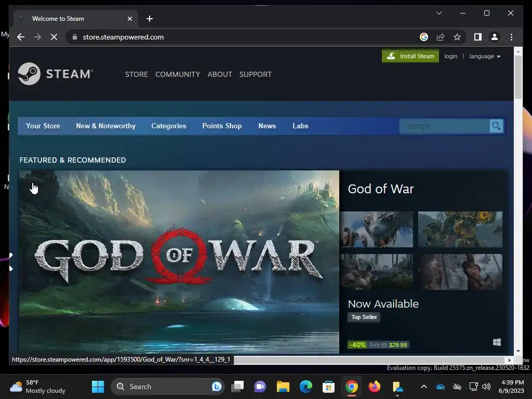Click the browser back arrow
The image size is (532, 399).
tap(21, 37)
